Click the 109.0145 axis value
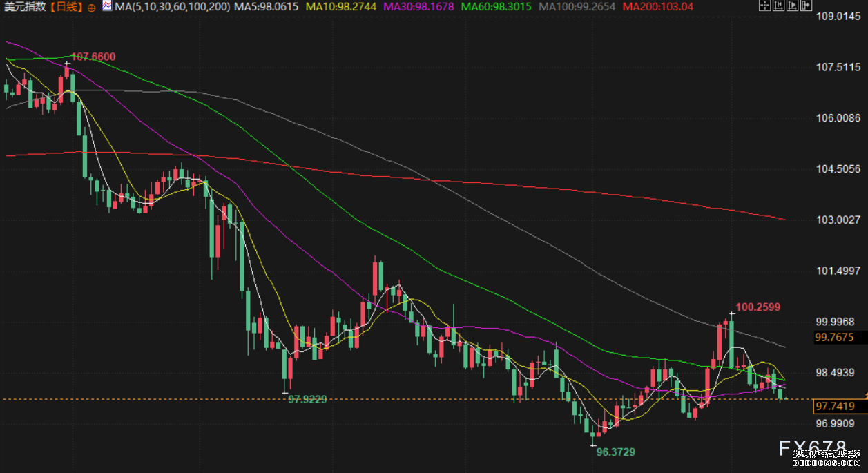The image size is (868, 473). [838, 16]
